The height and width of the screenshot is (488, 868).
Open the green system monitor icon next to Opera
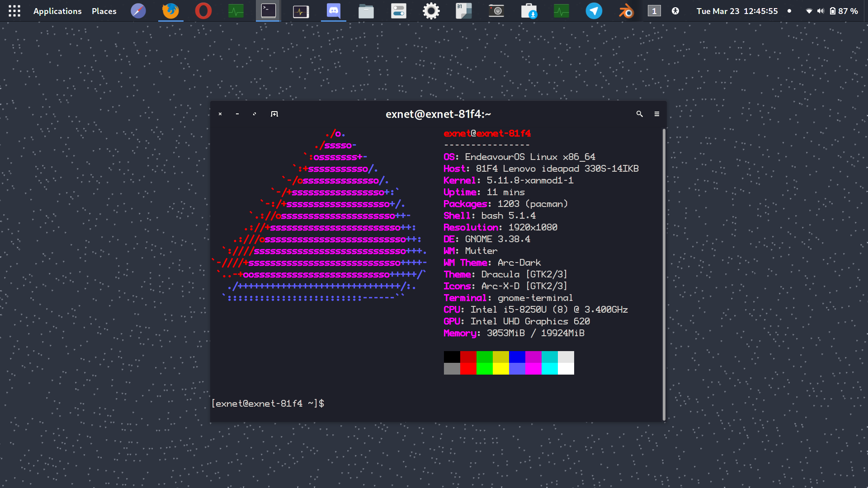[x=236, y=11]
